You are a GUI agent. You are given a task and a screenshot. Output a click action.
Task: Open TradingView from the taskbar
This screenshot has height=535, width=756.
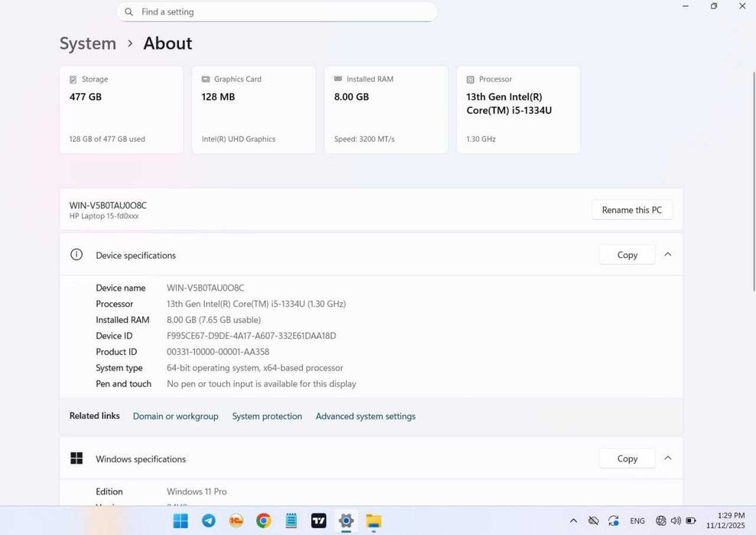pos(318,521)
